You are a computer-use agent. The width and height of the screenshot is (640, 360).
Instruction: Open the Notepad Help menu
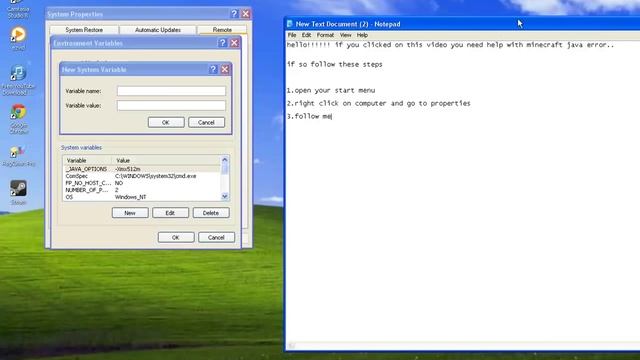pyautogui.click(x=362, y=35)
